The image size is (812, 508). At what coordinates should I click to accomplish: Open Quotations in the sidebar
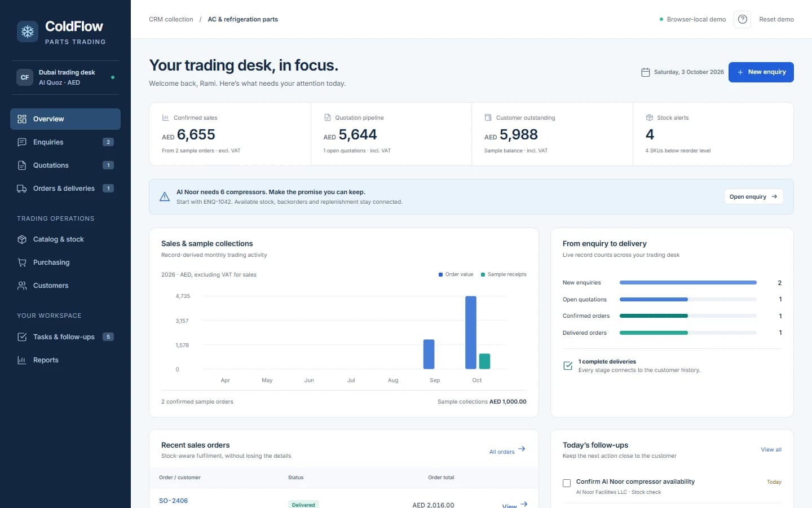65,165
